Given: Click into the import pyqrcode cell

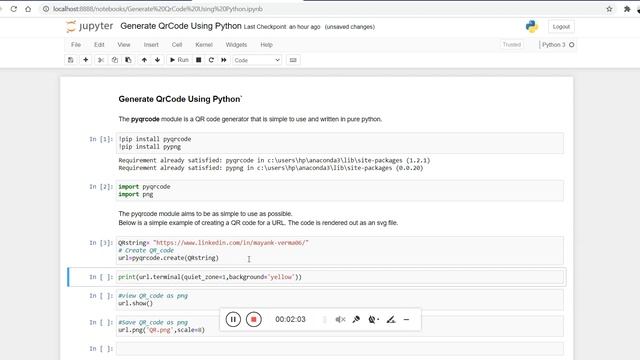Looking at the screenshot, I should pos(340,190).
